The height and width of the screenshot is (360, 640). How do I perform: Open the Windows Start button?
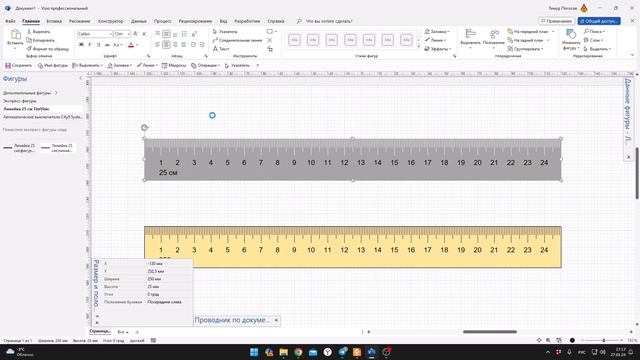click(x=254, y=352)
